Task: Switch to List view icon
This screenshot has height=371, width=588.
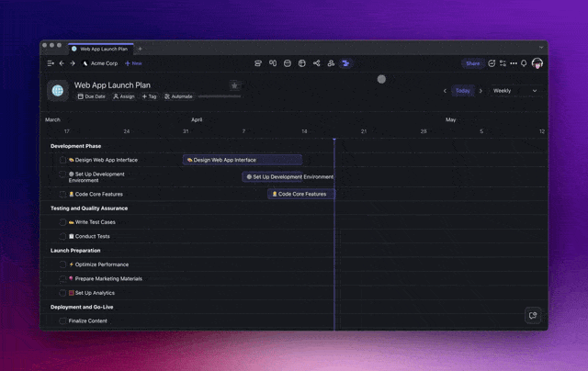Action: point(258,63)
